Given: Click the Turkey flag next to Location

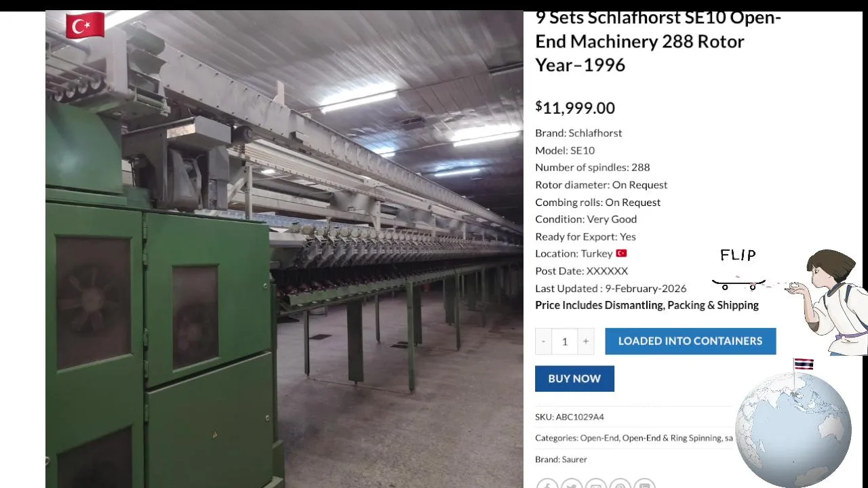Looking at the screenshot, I should click(x=621, y=253).
